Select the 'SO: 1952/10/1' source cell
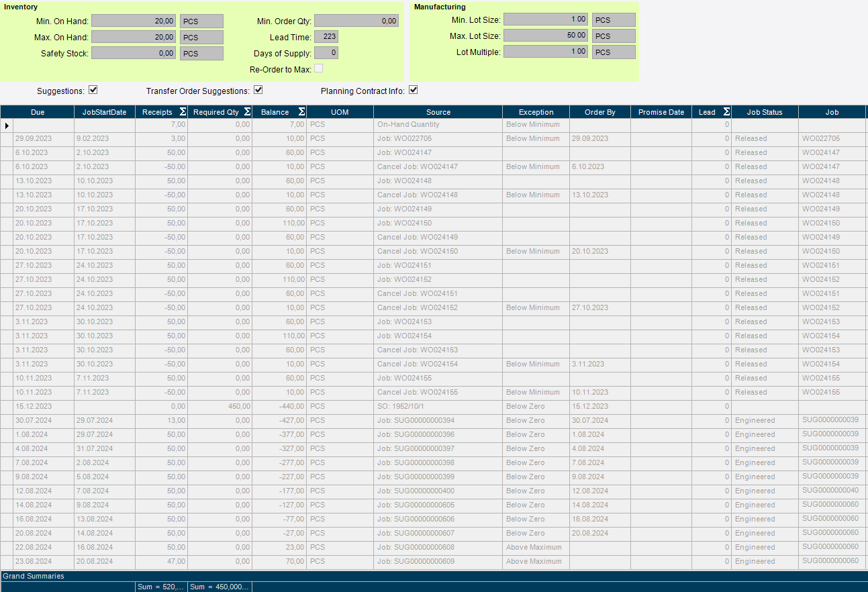868x592 pixels. point(438,407)
